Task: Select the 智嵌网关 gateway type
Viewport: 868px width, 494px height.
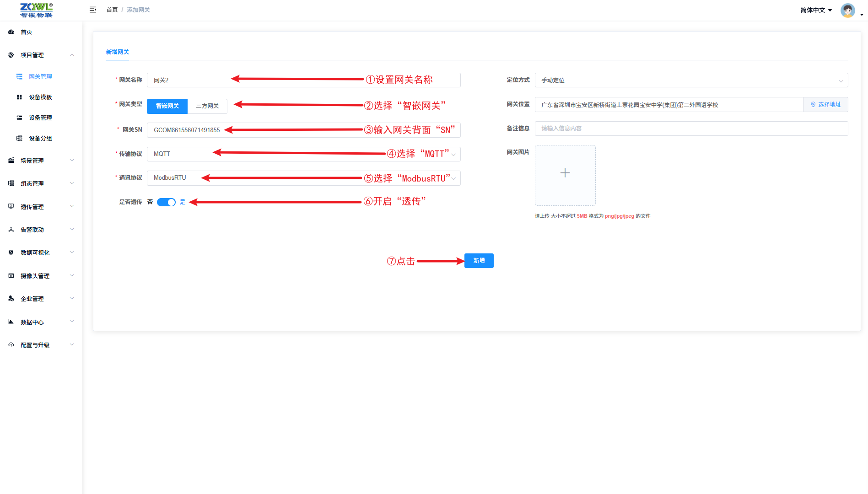Action: click(167, 106)
